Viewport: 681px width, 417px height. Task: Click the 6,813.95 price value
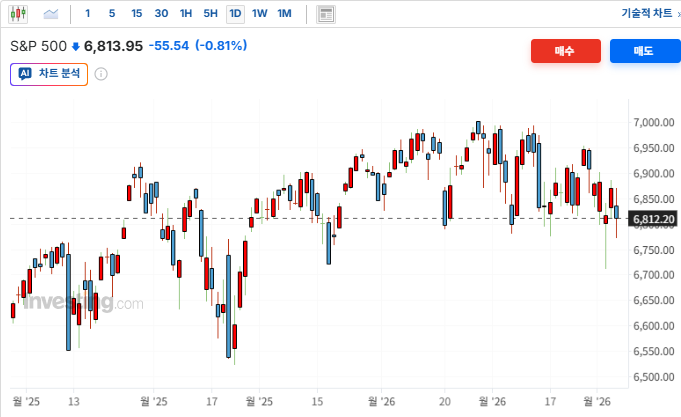point(113,46)
